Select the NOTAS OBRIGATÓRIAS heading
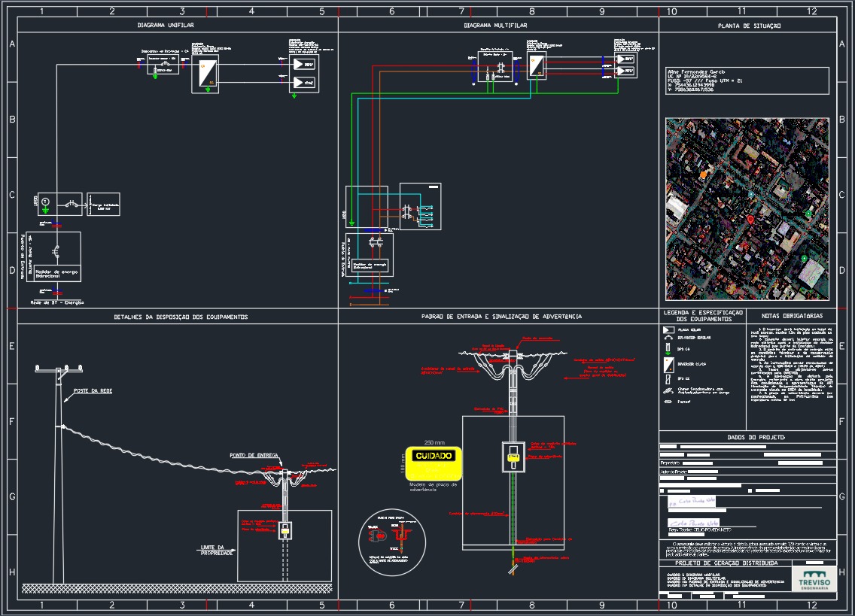Screen dimensions: 855x616 point(792,316)
